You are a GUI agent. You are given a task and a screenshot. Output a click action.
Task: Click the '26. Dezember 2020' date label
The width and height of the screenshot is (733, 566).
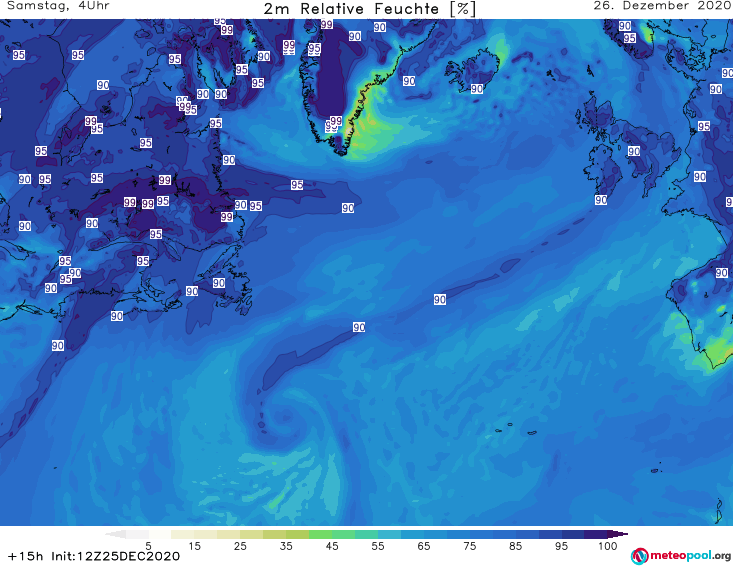coord(662,6)
